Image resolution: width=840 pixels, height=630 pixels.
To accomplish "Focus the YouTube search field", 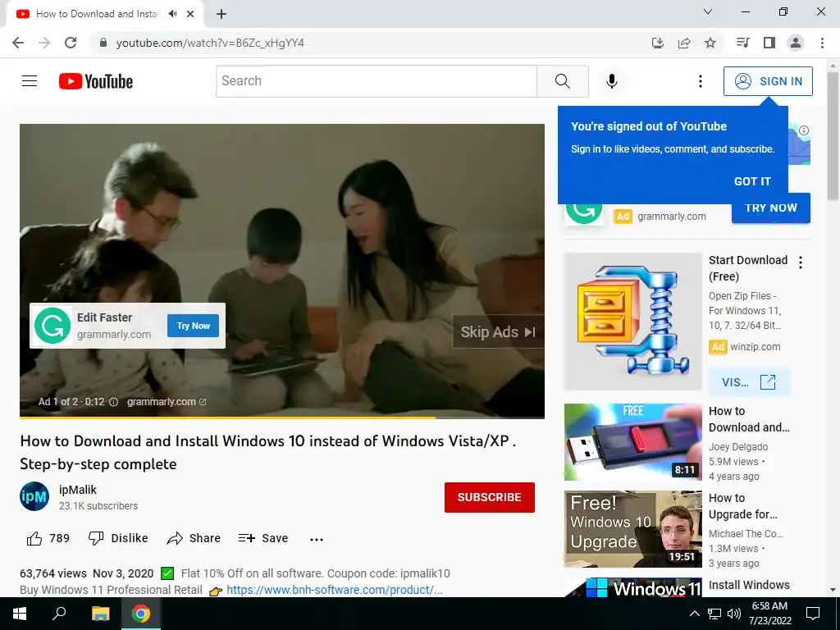I will tap(377, 81).
